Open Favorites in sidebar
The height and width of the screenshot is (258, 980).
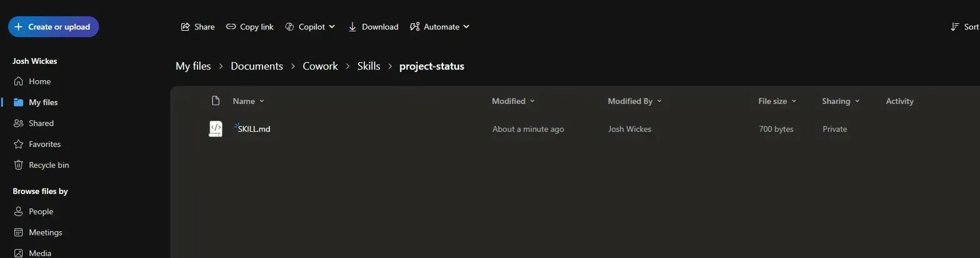(45, 144)
